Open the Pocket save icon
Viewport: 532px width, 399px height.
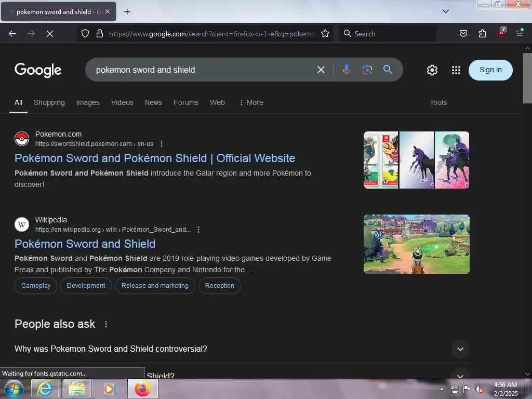coord(463,33)
